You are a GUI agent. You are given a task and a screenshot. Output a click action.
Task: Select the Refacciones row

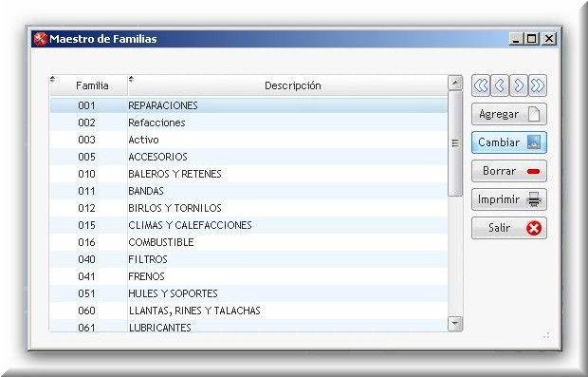(248, 123)
